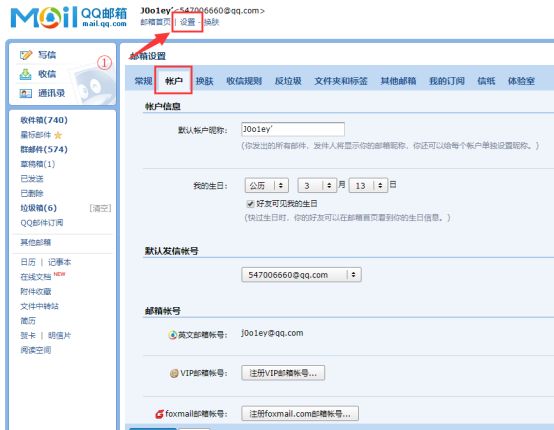Open the 贺卡 link
This screenshot has width=554, height=430.
[x=28, y=335]
